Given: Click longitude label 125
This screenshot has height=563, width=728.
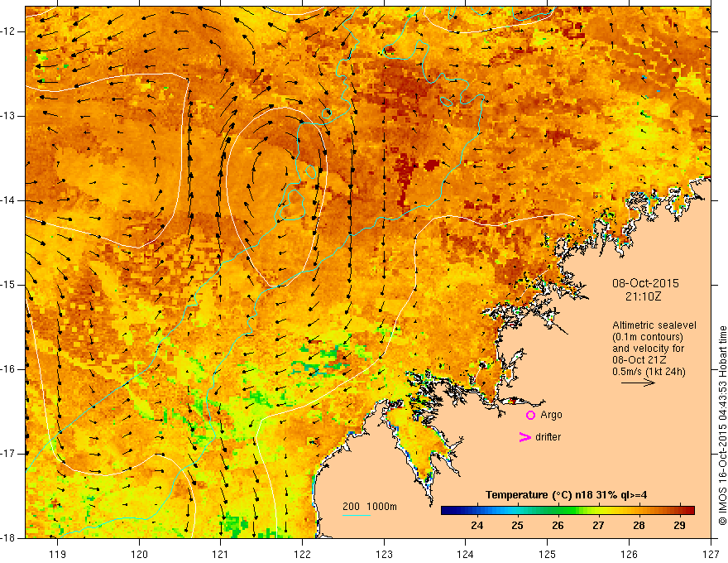Looking at the screenshot, I should tap(548, 554).
